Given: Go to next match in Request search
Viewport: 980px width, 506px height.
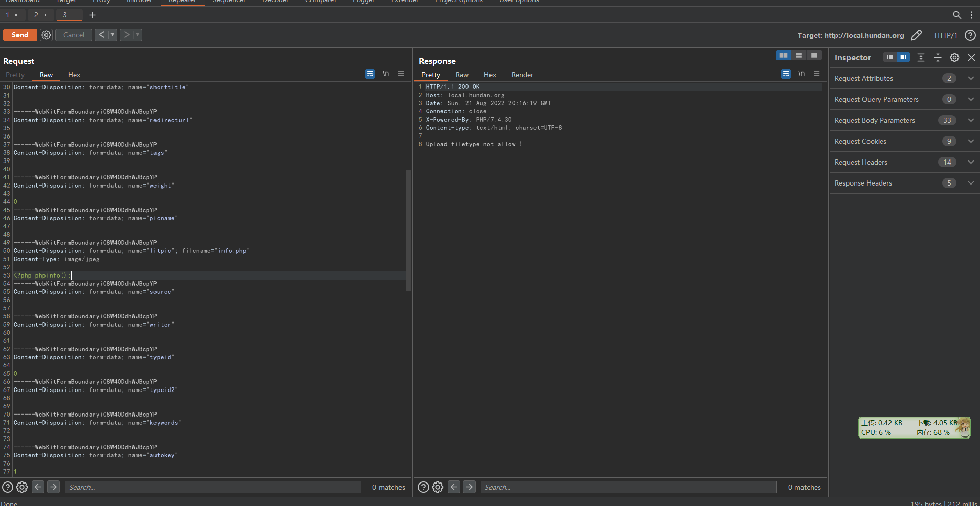Looking at the screenshot, I should pos(53,487).
